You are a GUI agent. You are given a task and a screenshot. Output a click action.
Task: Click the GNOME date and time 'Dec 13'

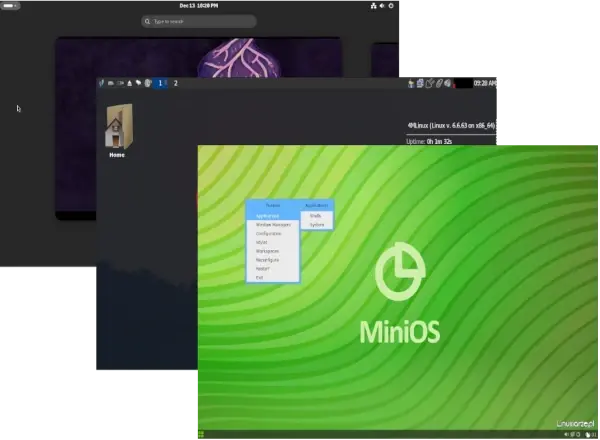(x=199, y=5)
